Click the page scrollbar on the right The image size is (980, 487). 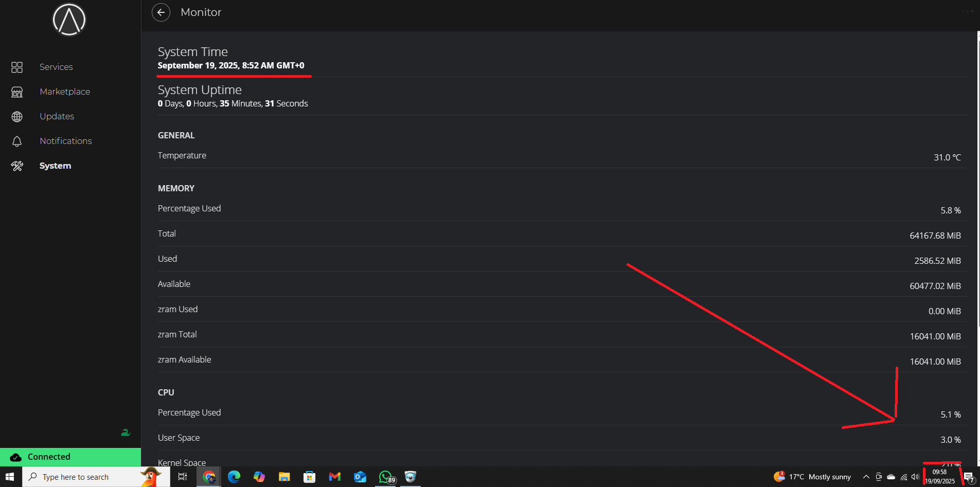977,180
